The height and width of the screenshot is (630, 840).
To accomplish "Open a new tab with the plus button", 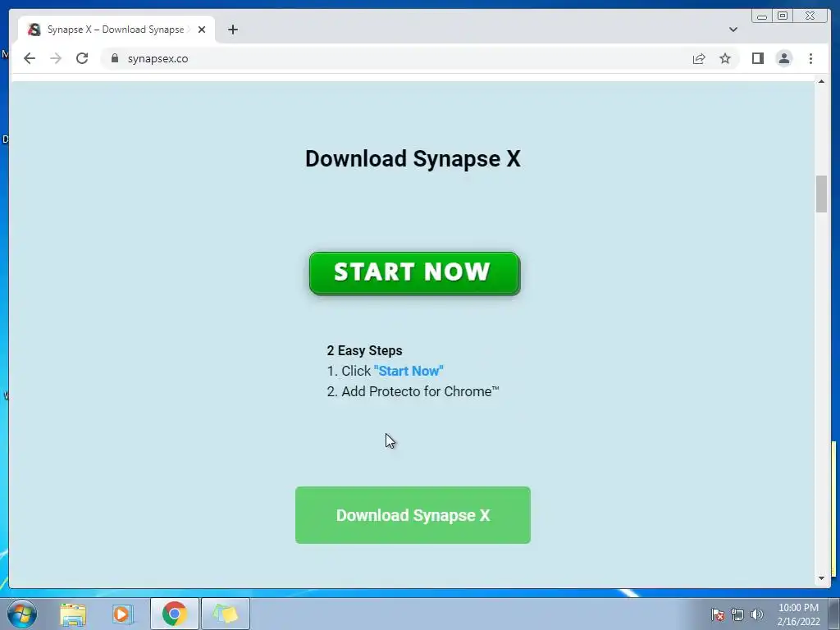I will click(232, 30).
